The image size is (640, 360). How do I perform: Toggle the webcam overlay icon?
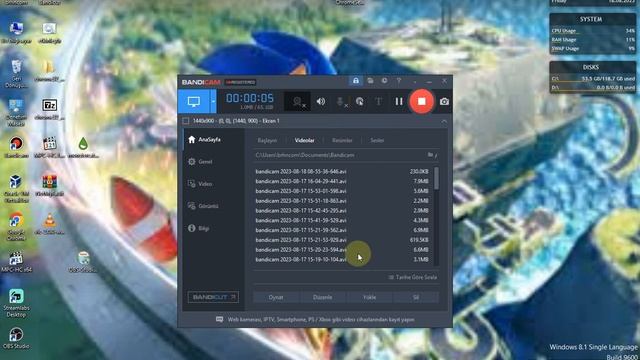tap(298, 101)
